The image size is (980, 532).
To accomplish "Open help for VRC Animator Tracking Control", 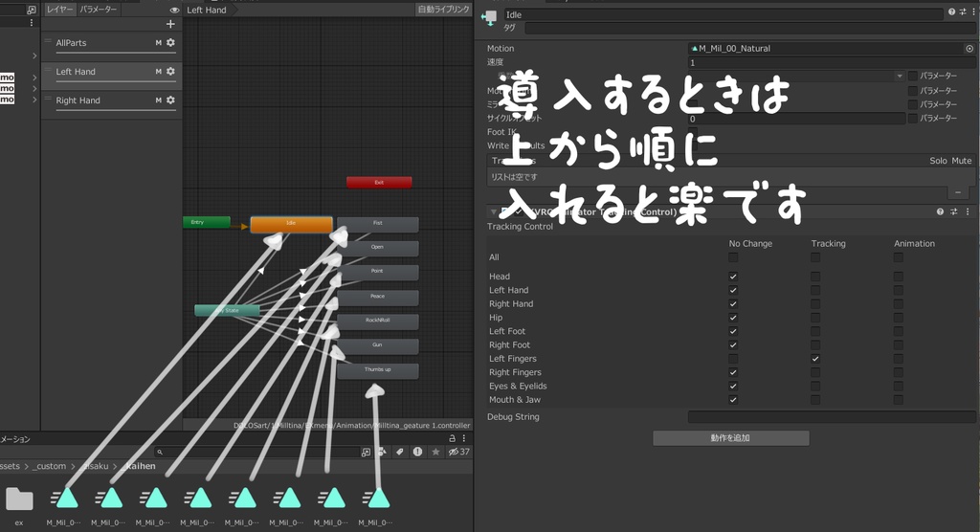I will 940,211.
